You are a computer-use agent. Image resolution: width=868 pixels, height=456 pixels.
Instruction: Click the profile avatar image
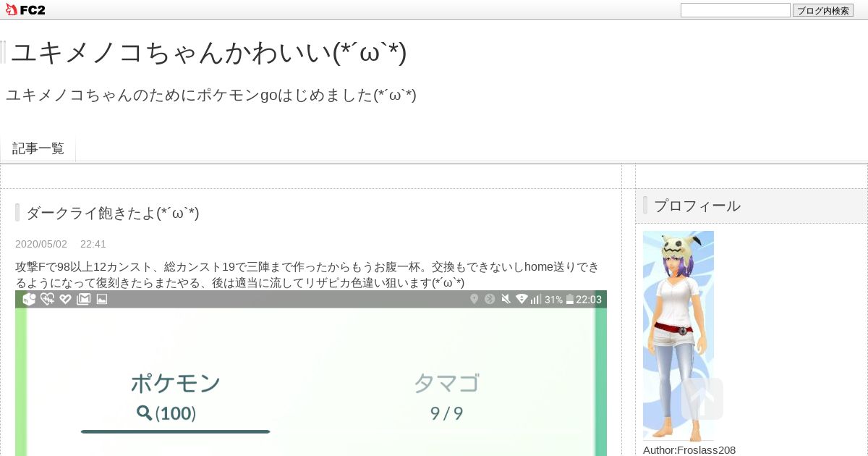point(678,336)
